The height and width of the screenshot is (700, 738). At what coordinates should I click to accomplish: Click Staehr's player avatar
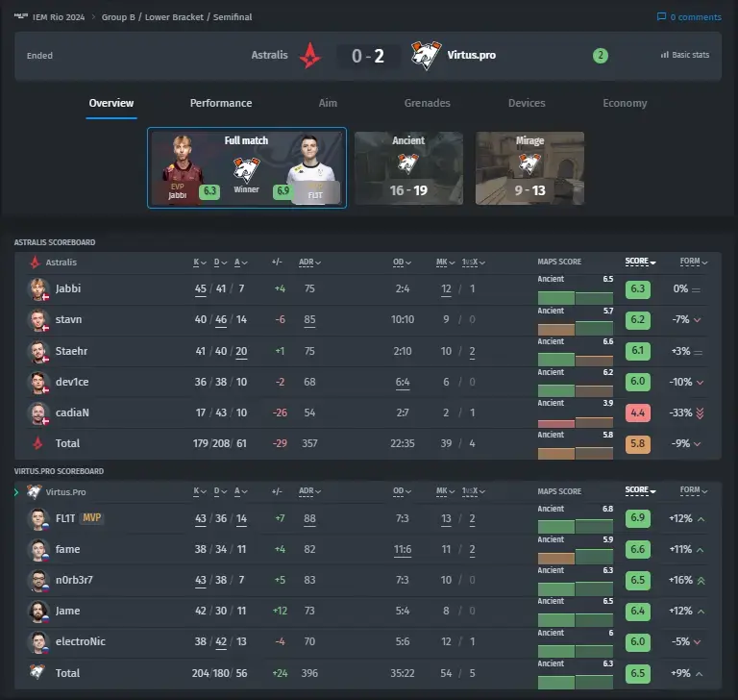(x=38, y=351)
